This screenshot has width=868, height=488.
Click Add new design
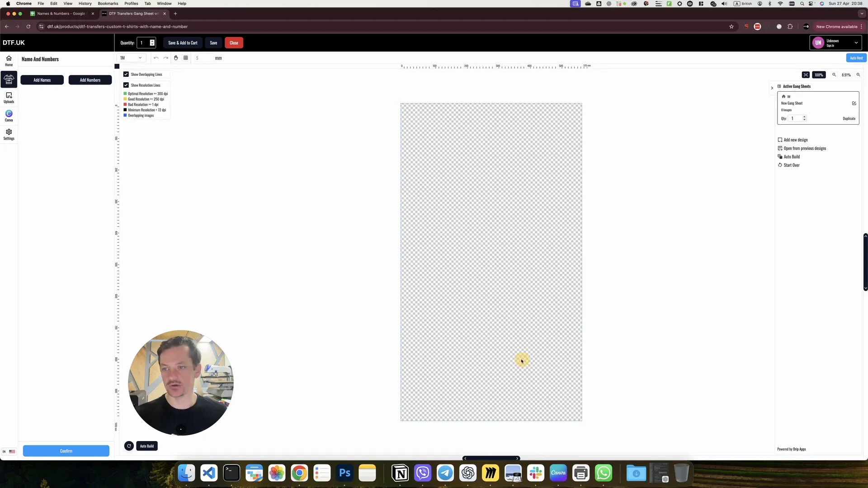tap(793, 140)
